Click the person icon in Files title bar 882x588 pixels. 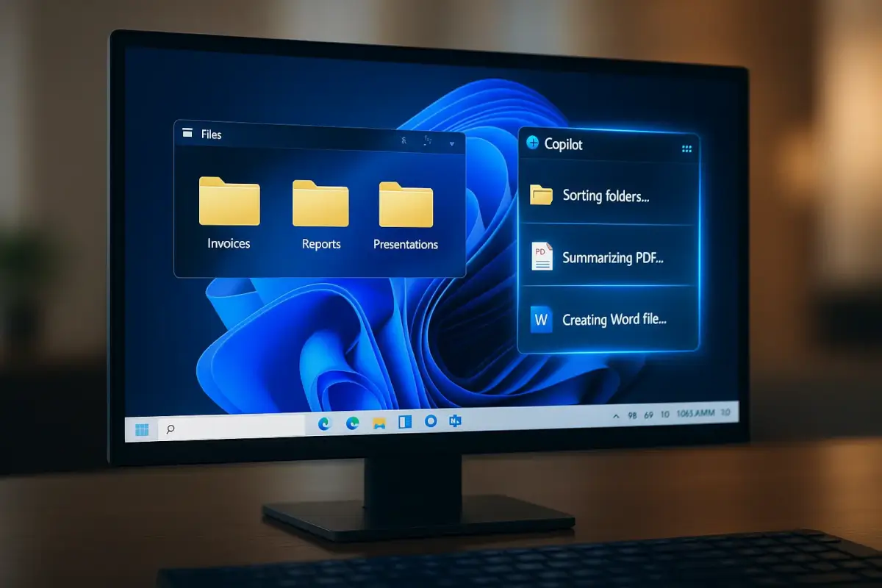(x=404, y=141)
